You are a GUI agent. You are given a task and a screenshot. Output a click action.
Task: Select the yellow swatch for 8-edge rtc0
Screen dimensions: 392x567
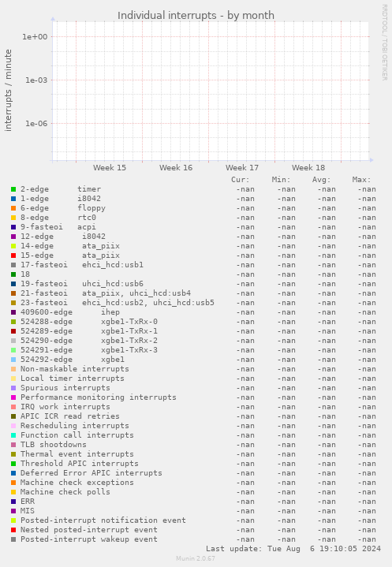(x=13, y=218)
